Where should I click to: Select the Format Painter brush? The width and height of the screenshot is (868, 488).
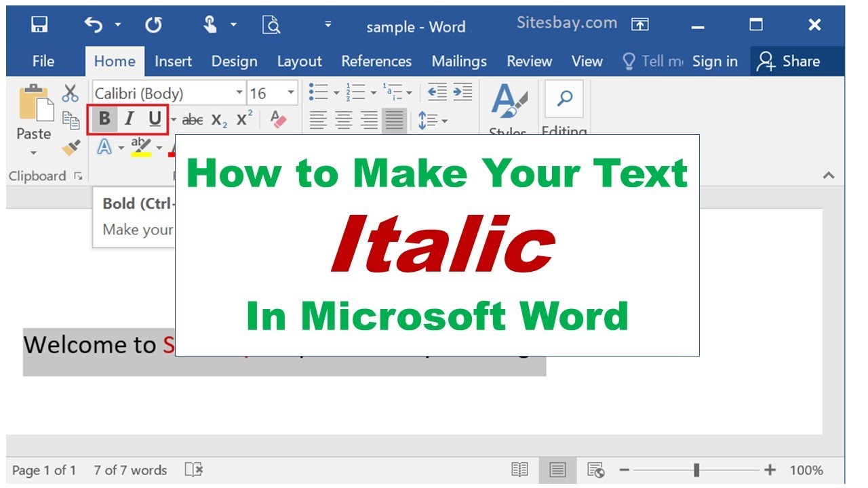(x=71, y=147)
